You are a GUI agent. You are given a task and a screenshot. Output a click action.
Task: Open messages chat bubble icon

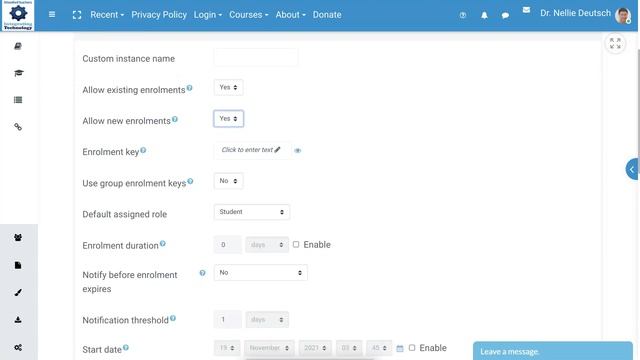(505, 16)
